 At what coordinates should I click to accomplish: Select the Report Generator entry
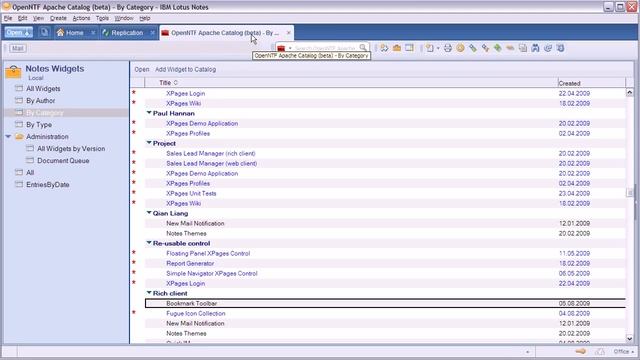click(x=385, y=263)
